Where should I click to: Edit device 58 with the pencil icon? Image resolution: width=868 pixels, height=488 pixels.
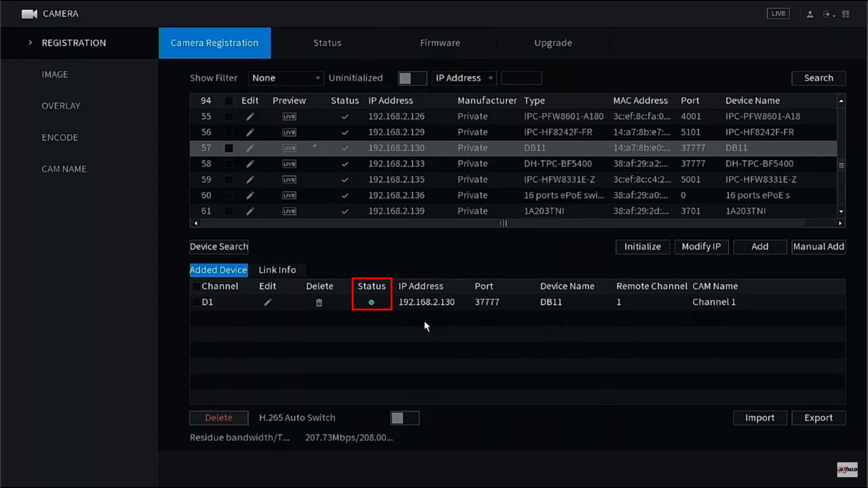250,164
